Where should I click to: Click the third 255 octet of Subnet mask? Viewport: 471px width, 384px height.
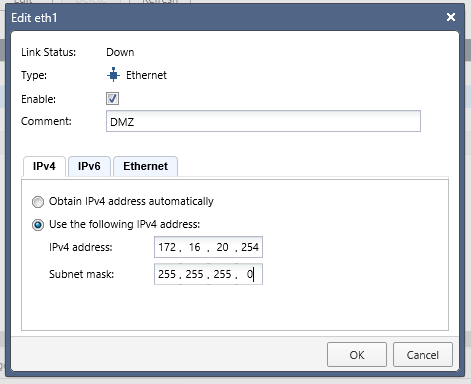coord(222,274)
